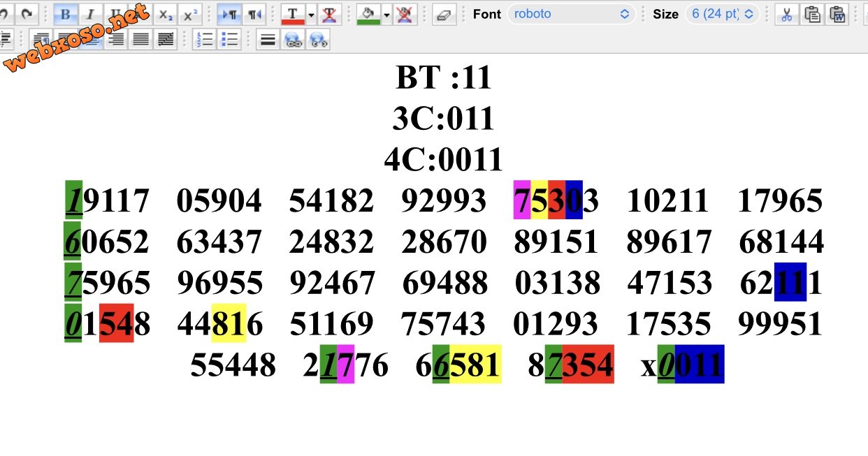The height and width of the screenshot is (456, 868).
Task: Toggle subscript formatting
Action: 165,14
